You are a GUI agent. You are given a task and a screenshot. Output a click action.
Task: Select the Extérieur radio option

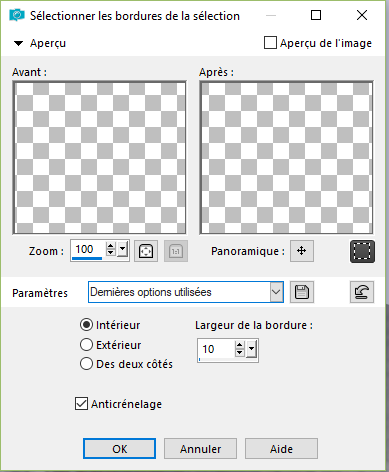coord(86,344)
